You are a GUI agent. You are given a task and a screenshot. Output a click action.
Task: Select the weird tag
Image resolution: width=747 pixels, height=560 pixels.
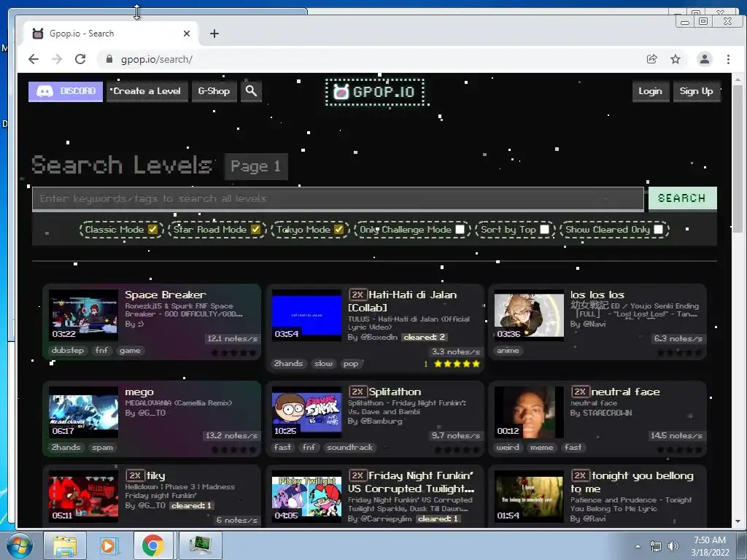(x=508, y=448)
